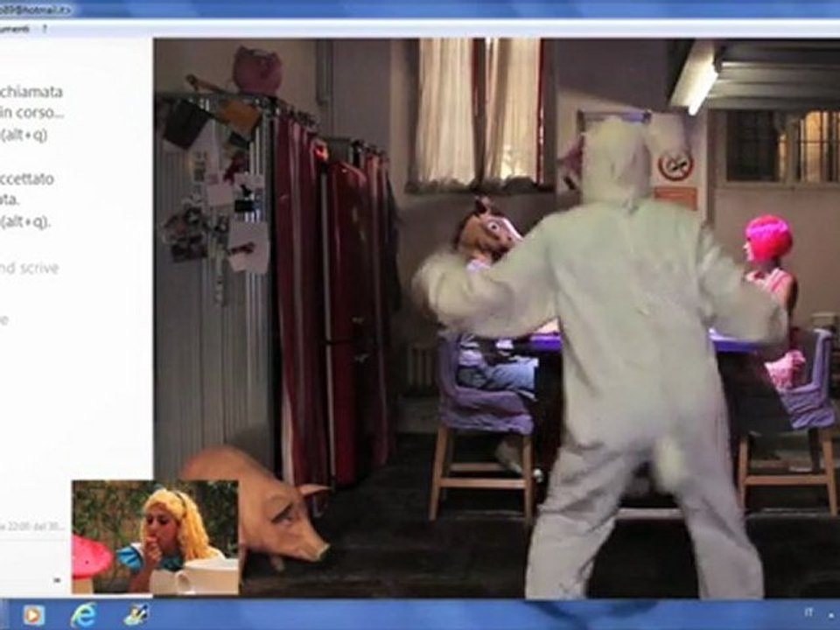The width and height of the screenshot is (840, 630).
Task: Click the "chiamata" text in chat panel
Action: (31, 92)
